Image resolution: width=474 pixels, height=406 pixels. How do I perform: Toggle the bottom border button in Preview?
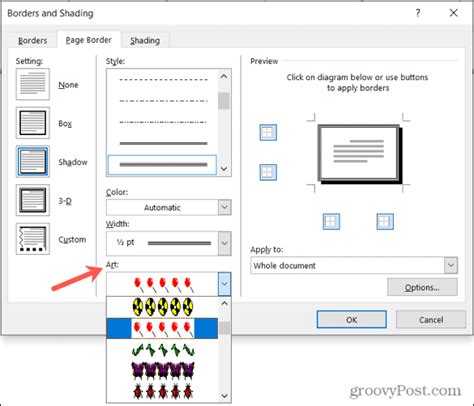pos(268,172)
